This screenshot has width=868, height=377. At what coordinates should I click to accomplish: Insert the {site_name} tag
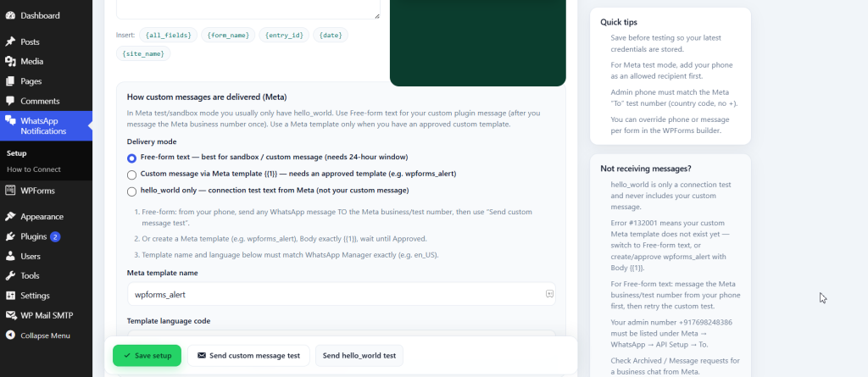click(143, 53)
